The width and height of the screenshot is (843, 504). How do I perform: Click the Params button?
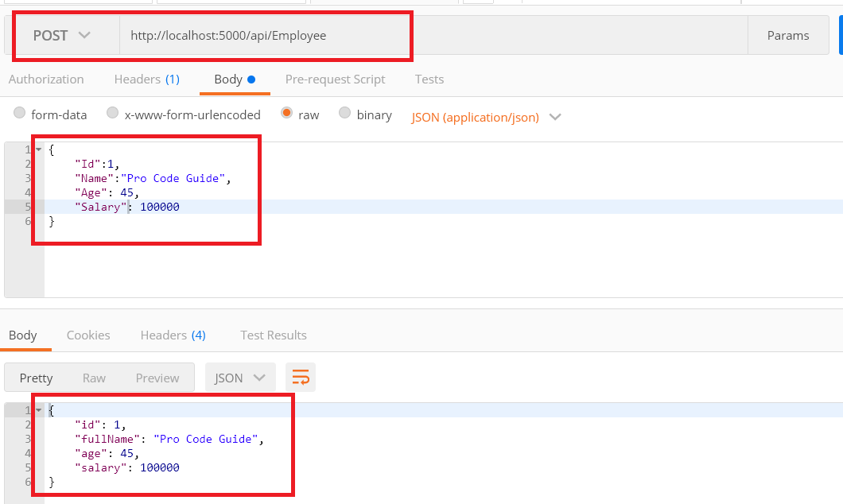[x=787, y=36]
